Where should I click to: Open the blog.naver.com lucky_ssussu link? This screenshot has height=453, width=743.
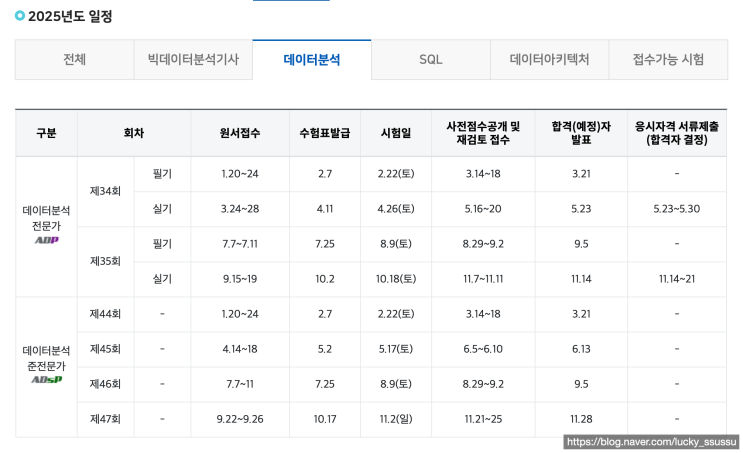(x=651, y=441)
